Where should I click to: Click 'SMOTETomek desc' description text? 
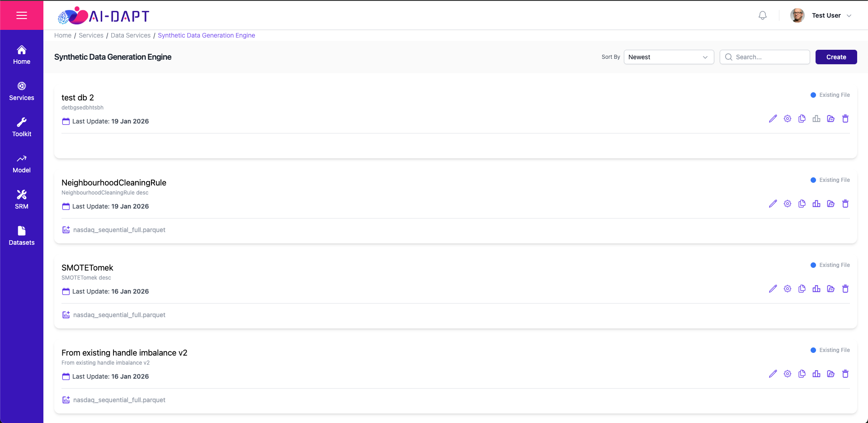(x=86, y=278)
